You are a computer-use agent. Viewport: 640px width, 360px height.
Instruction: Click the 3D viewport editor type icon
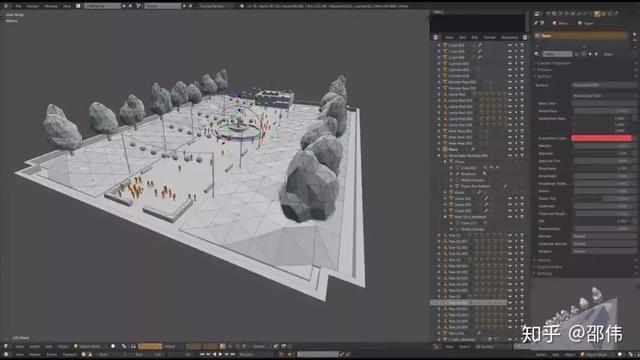6,347
